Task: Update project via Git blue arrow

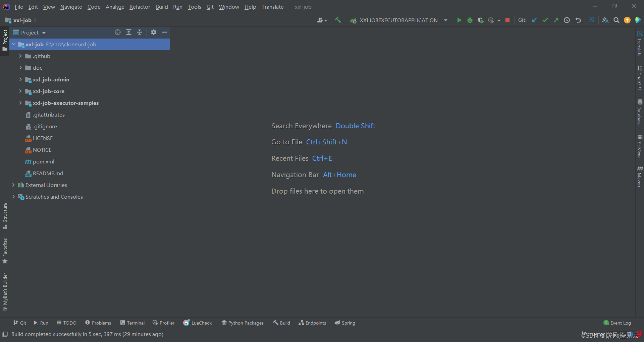Action: click(x=534, y=20)
